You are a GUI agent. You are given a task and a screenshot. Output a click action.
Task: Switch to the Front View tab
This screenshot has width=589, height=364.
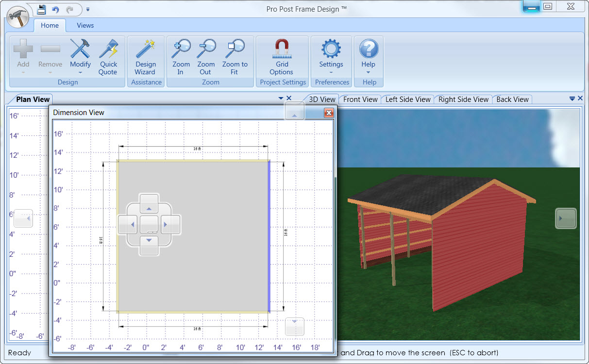(360, 99)
